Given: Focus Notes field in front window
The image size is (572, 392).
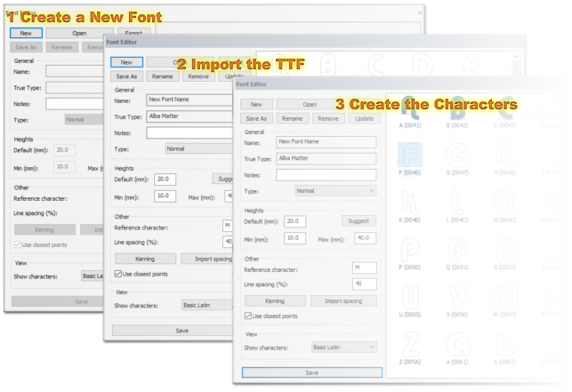Looking at the screenshot, I should pyautogui.click(x=326, y=175).
